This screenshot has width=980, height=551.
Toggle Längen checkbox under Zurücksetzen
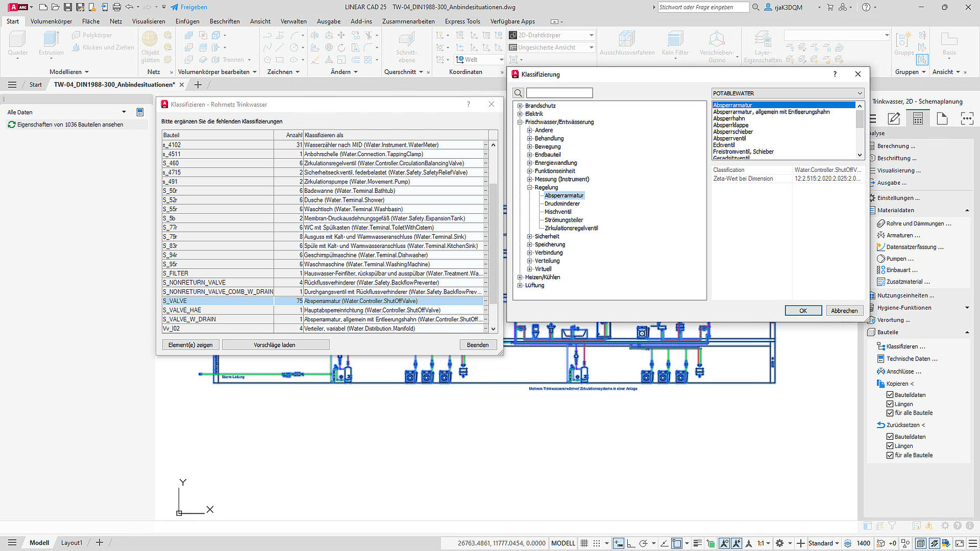click(890, 446)
